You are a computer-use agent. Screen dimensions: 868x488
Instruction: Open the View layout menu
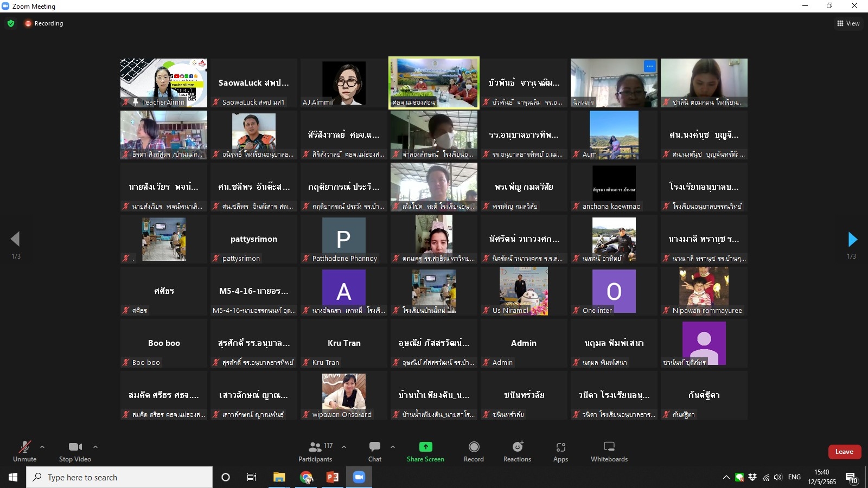pyautogui.click(x=848, y=23)
